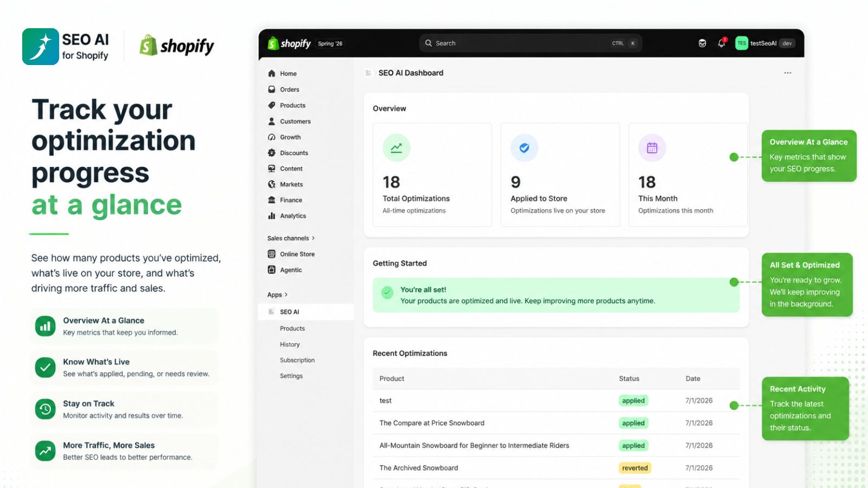
Task: Open SEO AI Products sub-page
Action: 292,329
